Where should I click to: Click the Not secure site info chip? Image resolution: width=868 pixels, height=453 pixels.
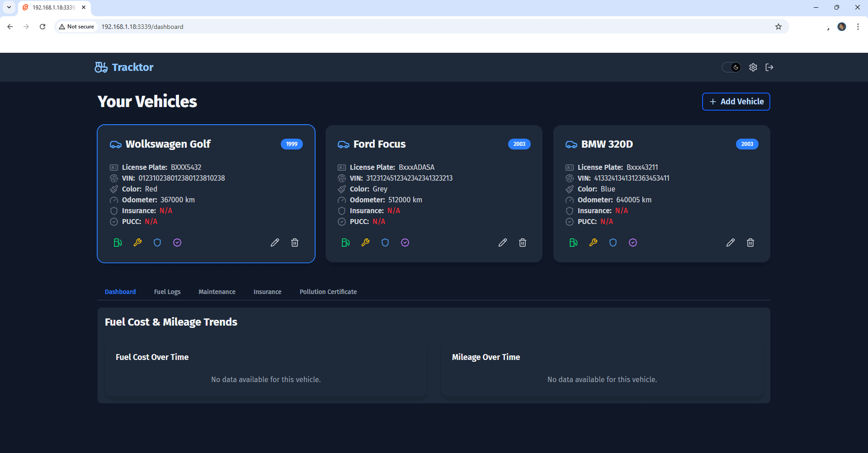point(77,27)
